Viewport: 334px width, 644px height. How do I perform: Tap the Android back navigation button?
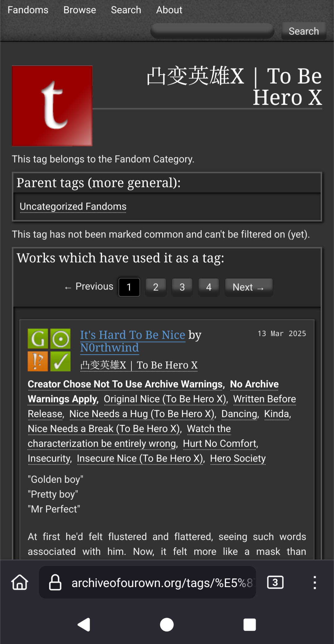[x=84, y=624]
